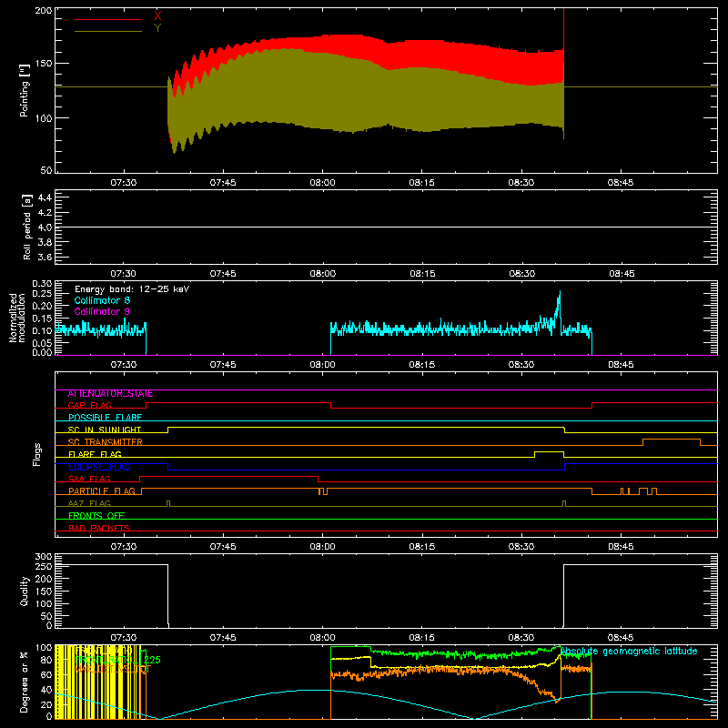This screenshot has width=728, height=728.
Task: Click the 4.0 tick on Roll period axis
Action: coord(45,227)
